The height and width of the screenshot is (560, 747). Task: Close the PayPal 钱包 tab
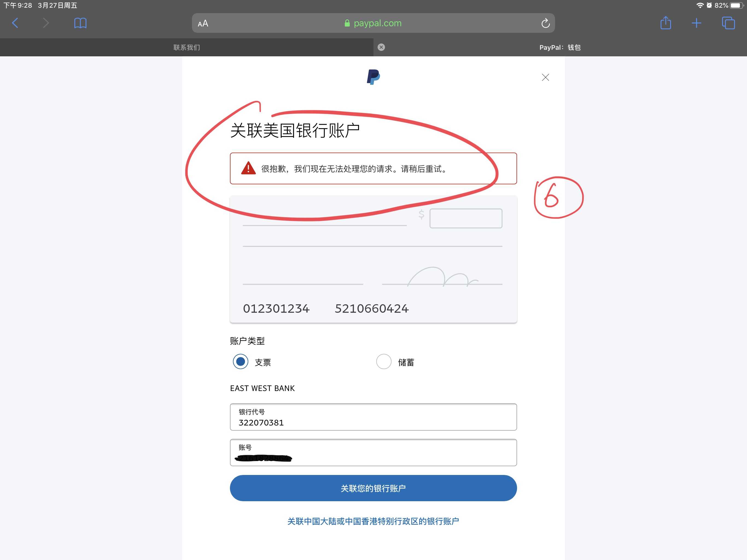point(381,47)
